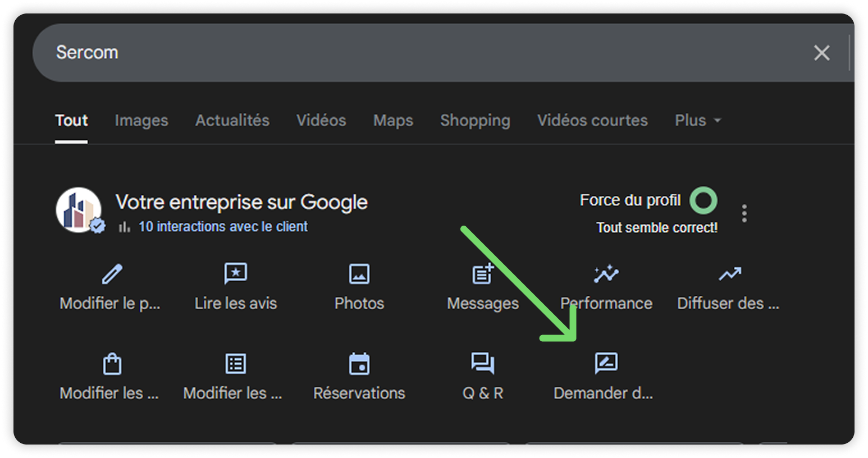Go to the Maps tab
The height and width of the screenshot is (458, 868).
tap(393, 120)
